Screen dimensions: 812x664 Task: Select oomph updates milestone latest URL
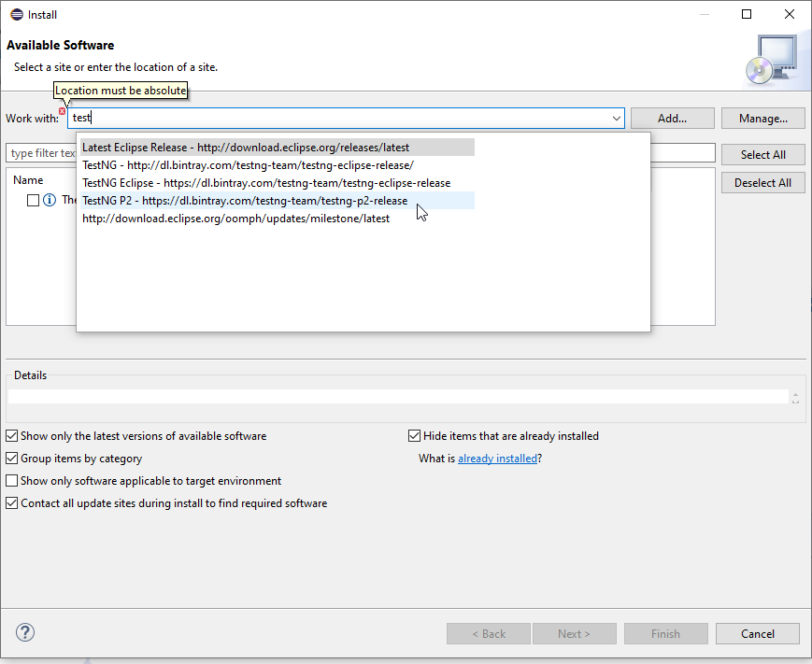pos(278,219)
